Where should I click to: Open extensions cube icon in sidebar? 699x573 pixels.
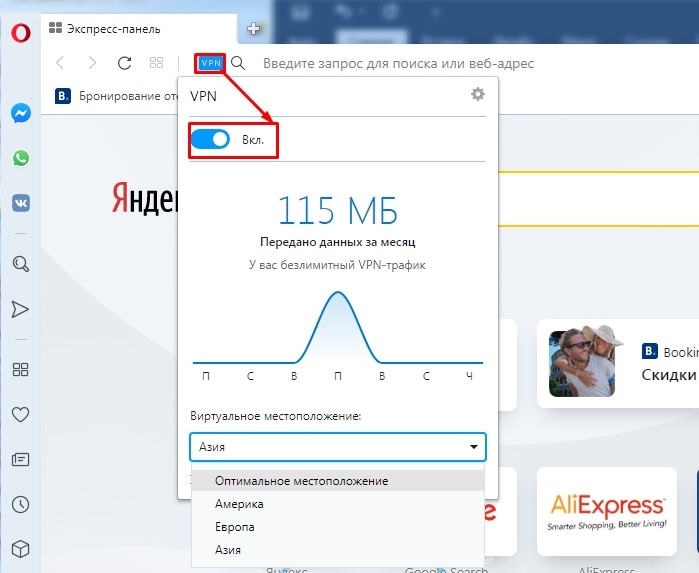click(x=21, y=549)
